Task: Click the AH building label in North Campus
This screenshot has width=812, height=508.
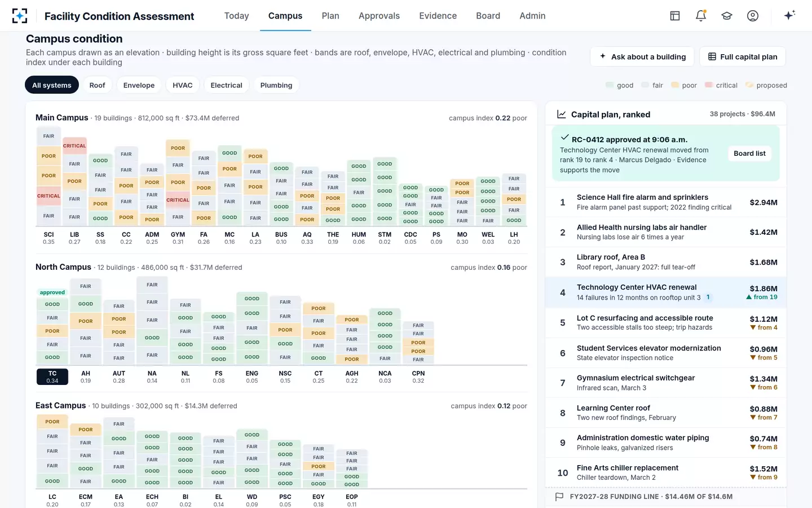Action: coord(86,376)
